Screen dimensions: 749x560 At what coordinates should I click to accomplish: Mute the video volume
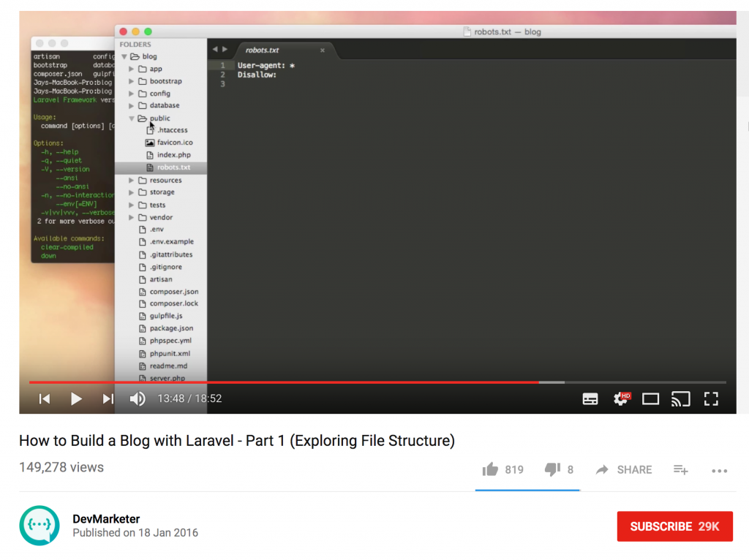(x=138, y=398)
